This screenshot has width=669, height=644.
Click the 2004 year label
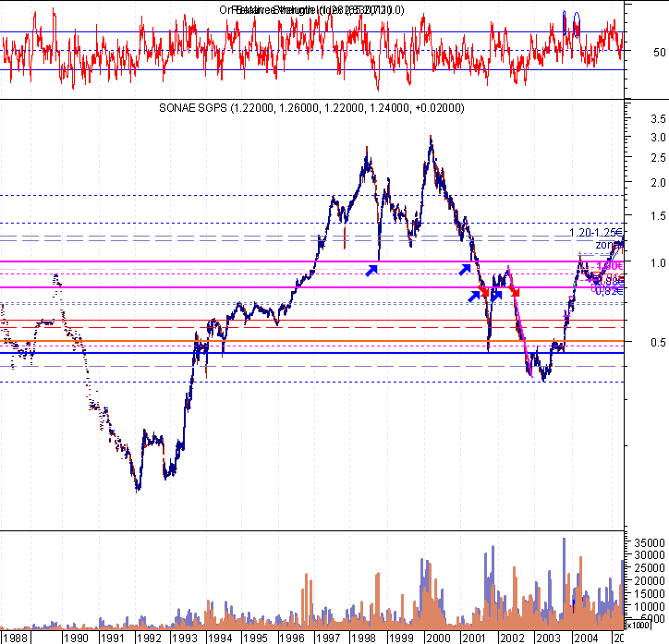click(586, 638)
